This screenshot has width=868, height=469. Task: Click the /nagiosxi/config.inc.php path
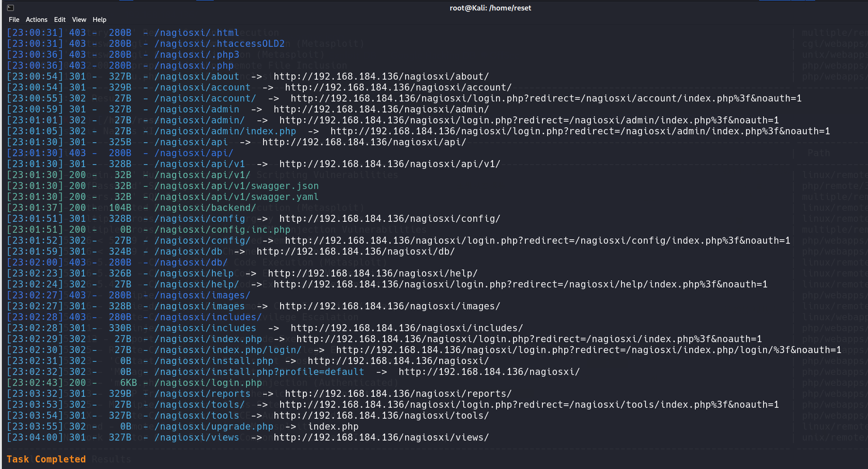coord(222,230)
